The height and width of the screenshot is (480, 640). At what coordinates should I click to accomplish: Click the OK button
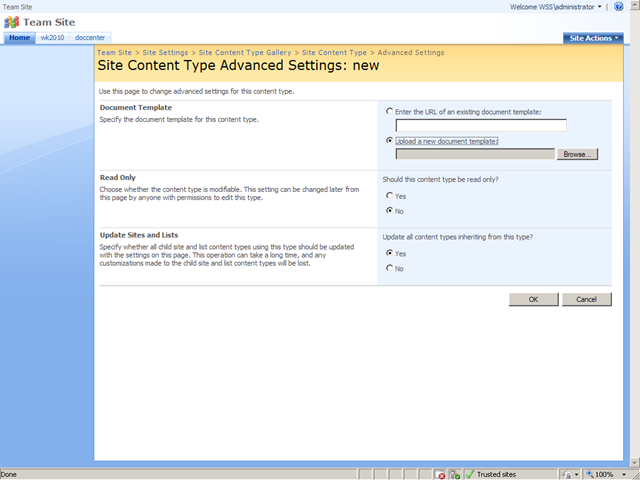coord(533,299)
